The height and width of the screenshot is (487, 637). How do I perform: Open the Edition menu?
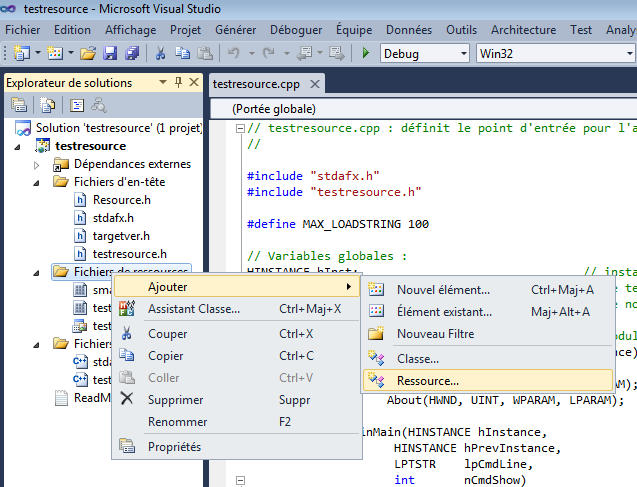[72, 30]
